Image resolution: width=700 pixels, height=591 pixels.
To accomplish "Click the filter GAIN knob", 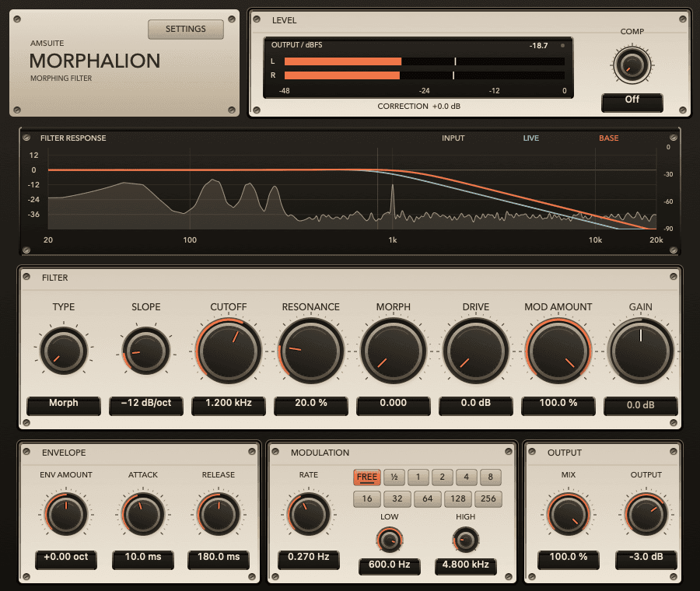I will (641, 351).
